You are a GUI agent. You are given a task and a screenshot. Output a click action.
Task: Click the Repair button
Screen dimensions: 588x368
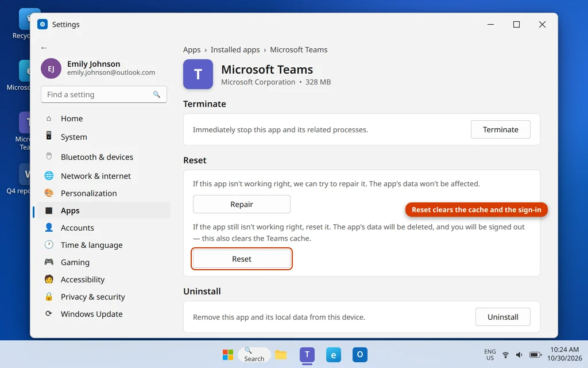pyautogui.click(x=242, y=204)
